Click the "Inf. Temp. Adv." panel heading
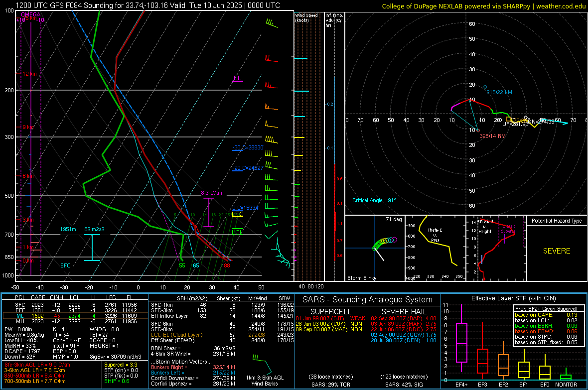The height and width of the screenshot is (390, 588). coord(334,20)
